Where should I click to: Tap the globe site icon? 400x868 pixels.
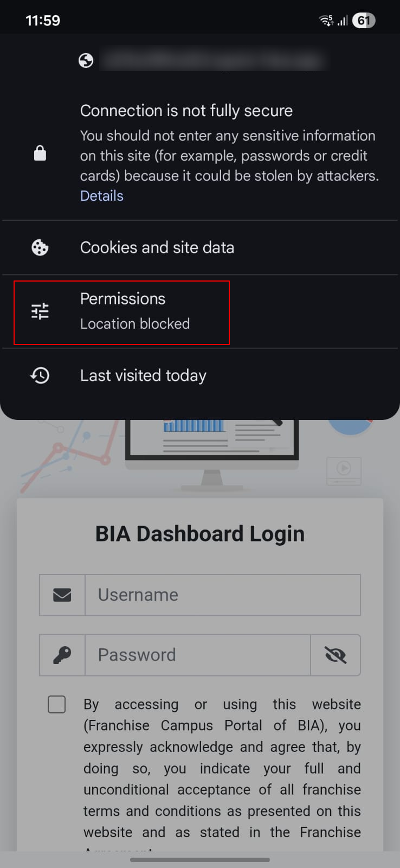pos(86,60)
